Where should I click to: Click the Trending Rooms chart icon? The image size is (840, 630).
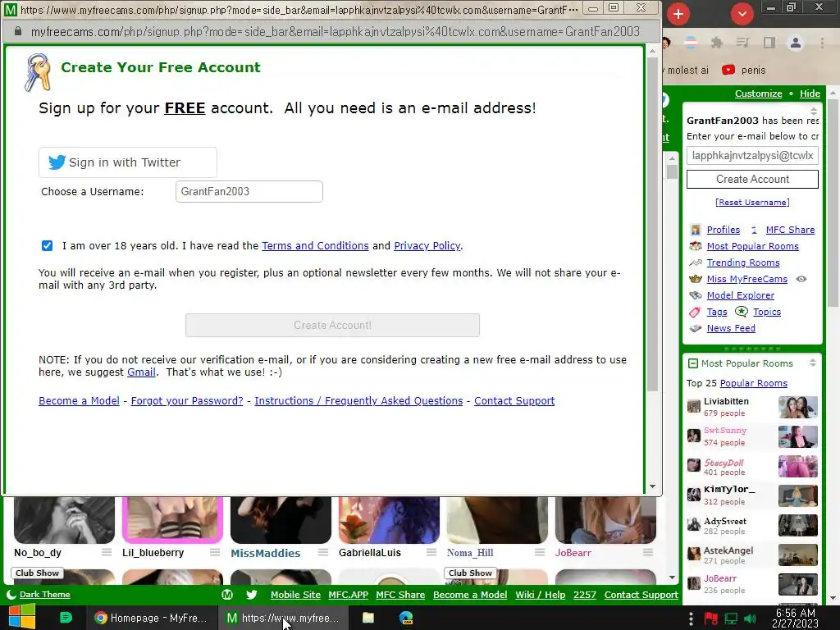pyautogui.click(x=696, y=262)
